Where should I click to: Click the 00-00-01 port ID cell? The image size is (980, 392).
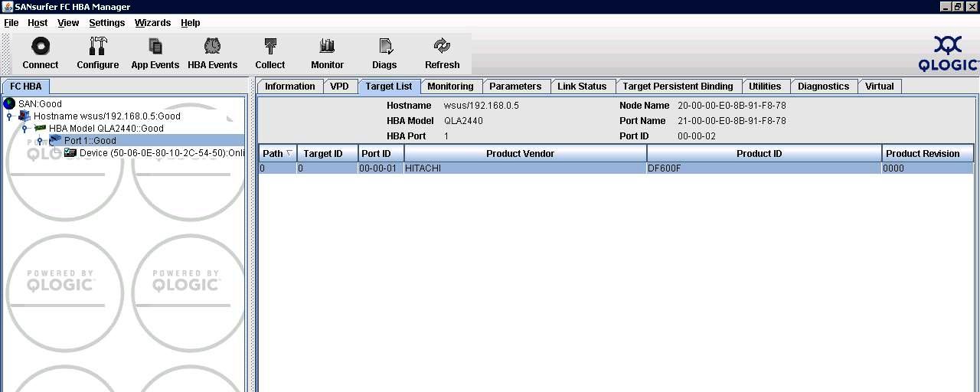381,168
